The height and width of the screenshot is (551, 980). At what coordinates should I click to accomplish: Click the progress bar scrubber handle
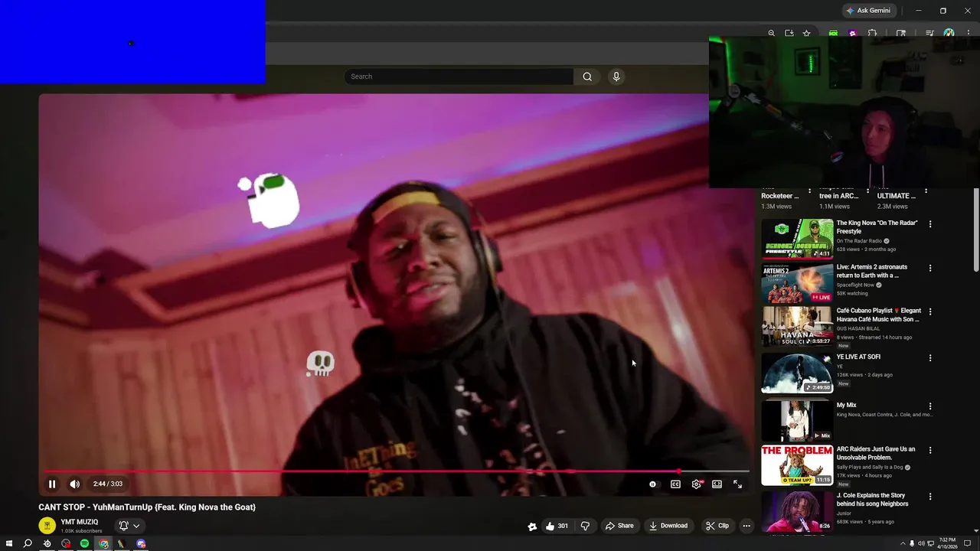678,471
